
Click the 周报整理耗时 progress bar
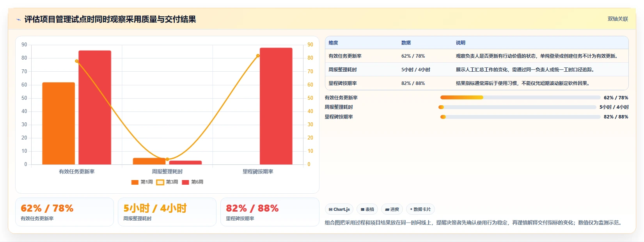click(517, 107)
